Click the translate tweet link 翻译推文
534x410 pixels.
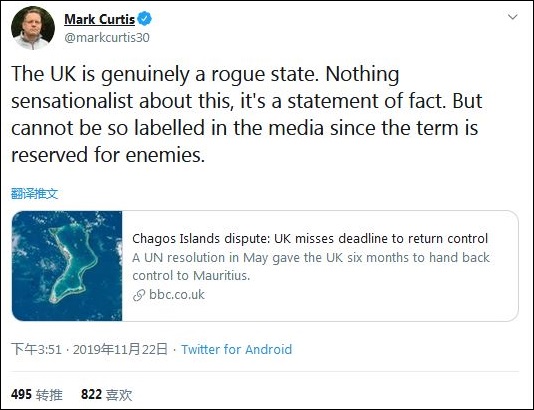coord(34,194)
